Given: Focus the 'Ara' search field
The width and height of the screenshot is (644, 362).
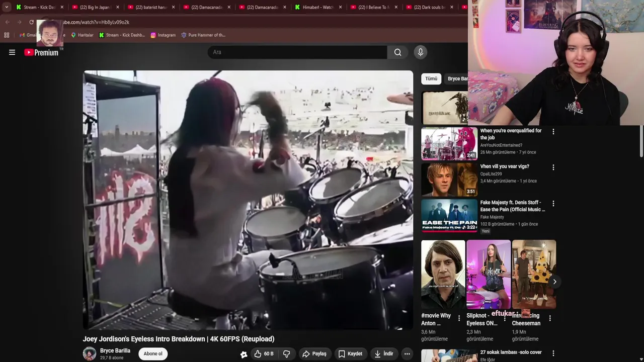Looking at the screenshot, I should click(297, 52).
